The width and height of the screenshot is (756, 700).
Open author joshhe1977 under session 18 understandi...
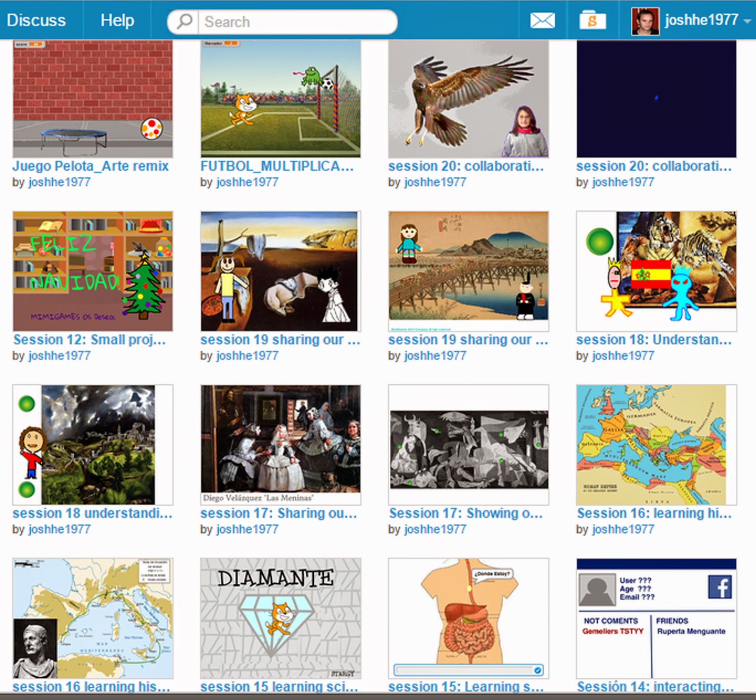click(x=60, y=529)
